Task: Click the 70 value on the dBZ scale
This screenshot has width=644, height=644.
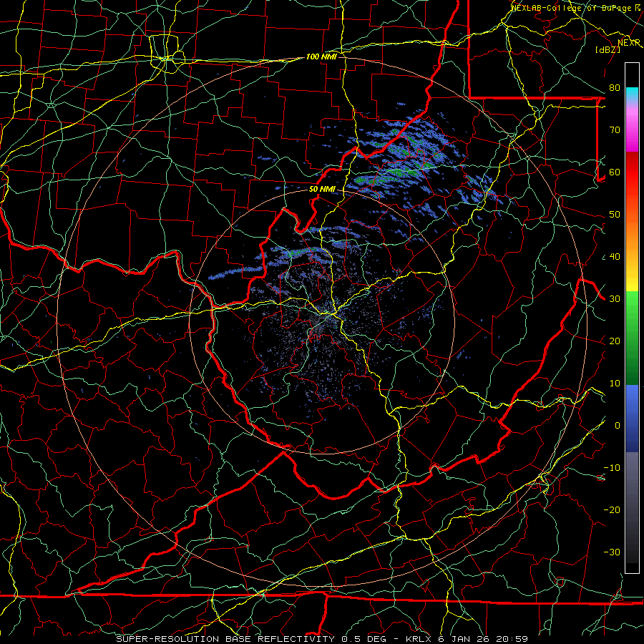Action: tap(615, 130)
